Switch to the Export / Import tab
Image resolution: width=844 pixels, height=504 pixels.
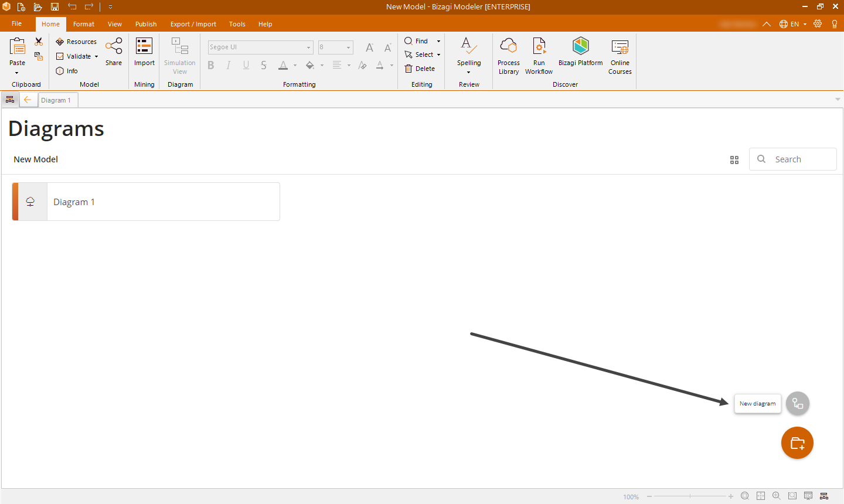tap(193, 24)
